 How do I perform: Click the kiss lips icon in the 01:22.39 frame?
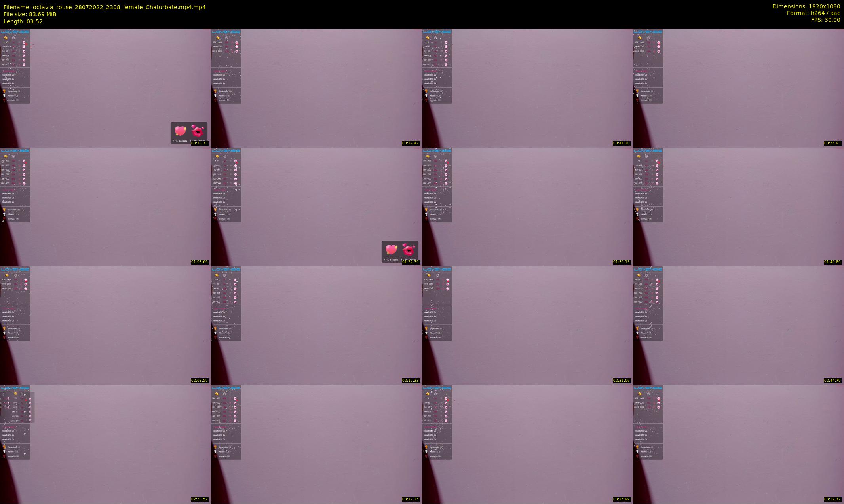[x=409, y=249]
